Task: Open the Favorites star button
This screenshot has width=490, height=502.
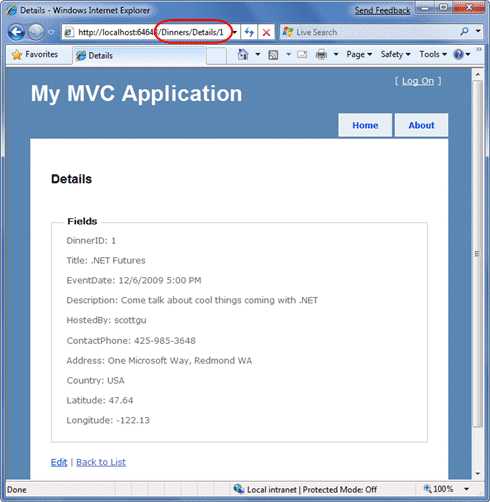Action: point(35,54)
